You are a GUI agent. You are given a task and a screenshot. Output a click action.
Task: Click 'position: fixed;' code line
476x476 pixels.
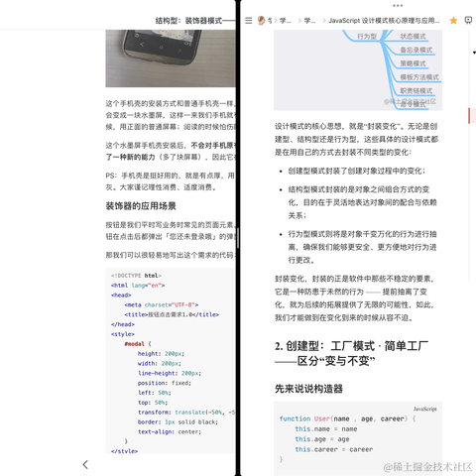(165, 383)
